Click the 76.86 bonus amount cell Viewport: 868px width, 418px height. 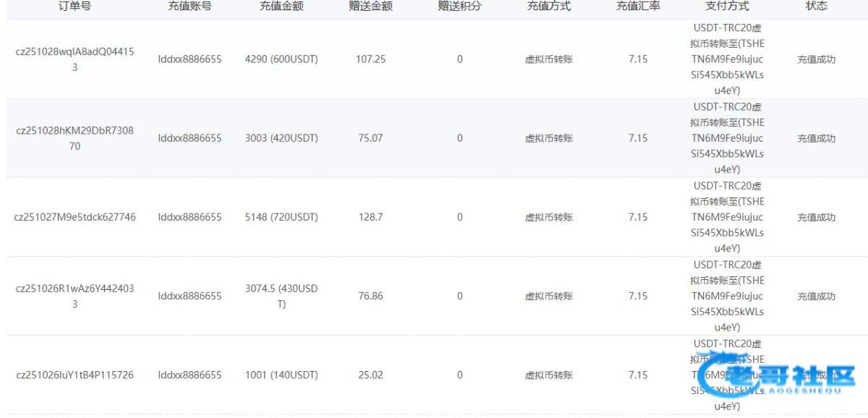[x=370, y=296]
